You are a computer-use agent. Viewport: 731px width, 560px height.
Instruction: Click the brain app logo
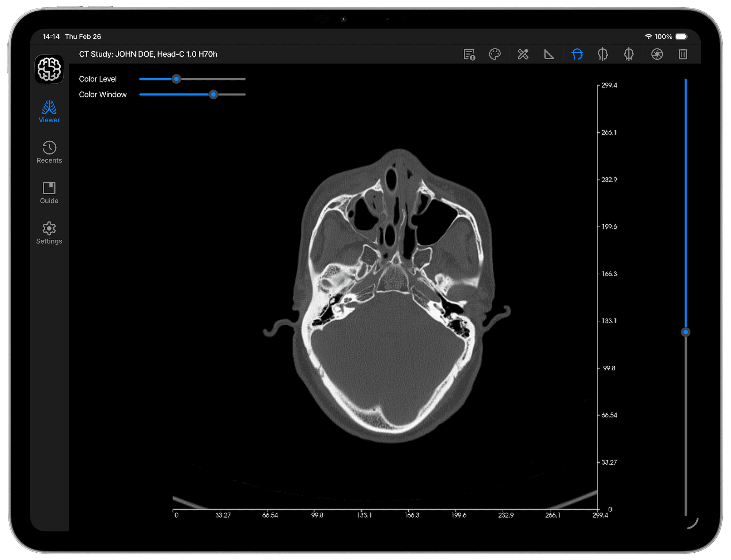click(x=49, y=69)
